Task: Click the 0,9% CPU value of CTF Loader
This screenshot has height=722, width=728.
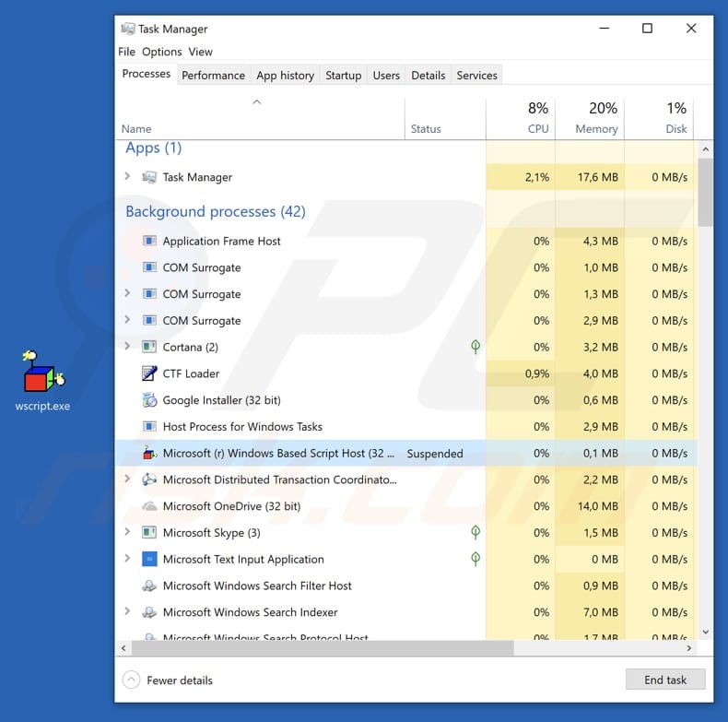Action: [x=536, y=373]
